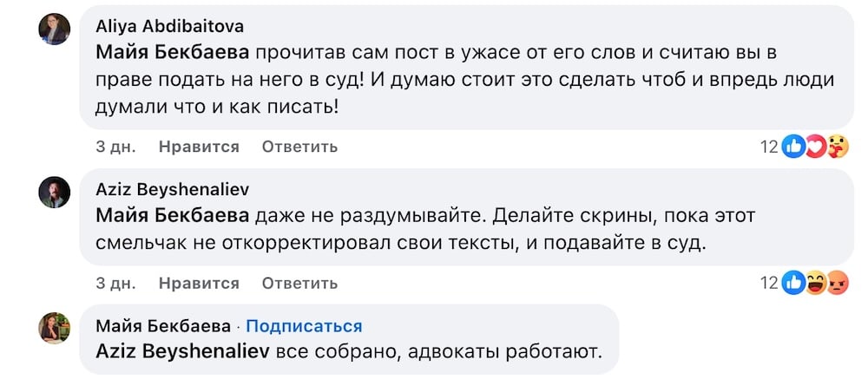The height and width of the screenshot is (379, 868).
Task: Open Майя Бекбаева's avatar picture
Action: click(54, 328)
